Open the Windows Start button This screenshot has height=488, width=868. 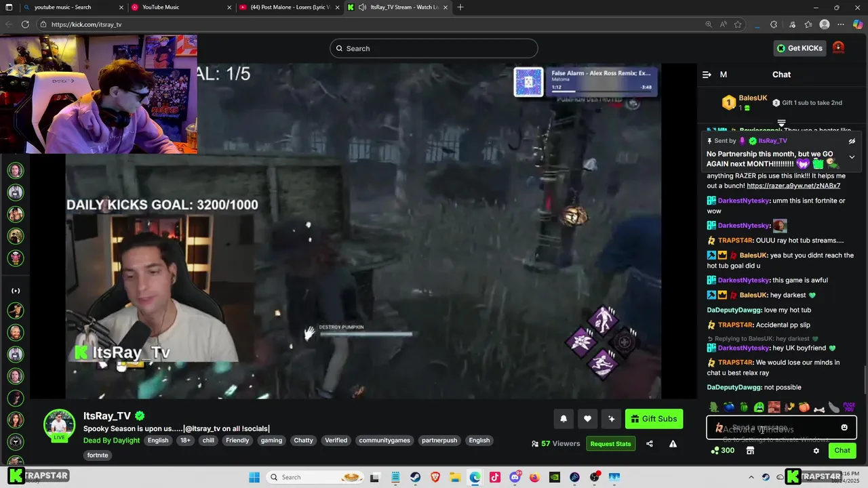[x=254, y=477]
